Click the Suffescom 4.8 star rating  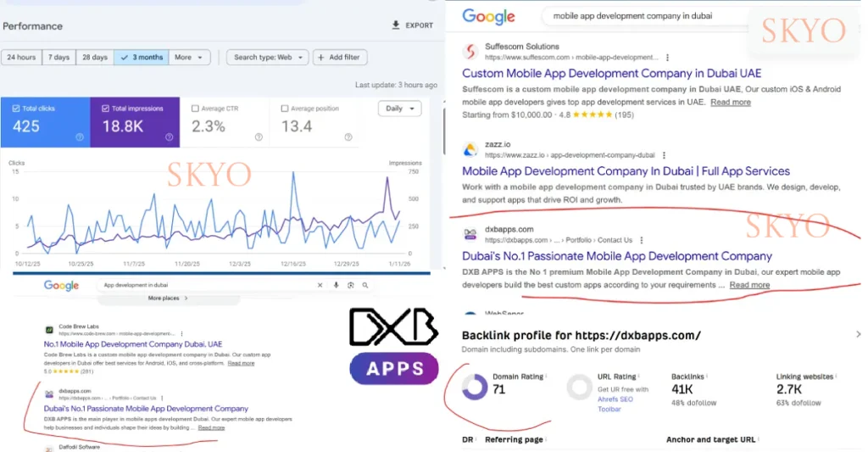(593, 114)
